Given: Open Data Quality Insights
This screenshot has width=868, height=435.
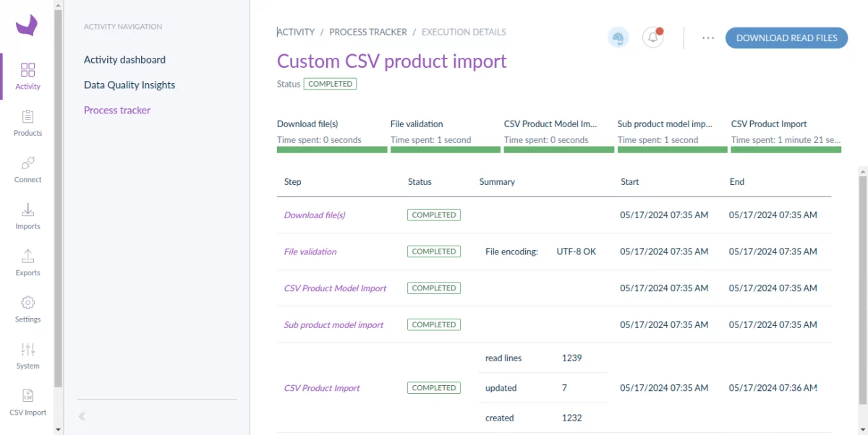Looking at the screenshot, I should click(129, 85).
